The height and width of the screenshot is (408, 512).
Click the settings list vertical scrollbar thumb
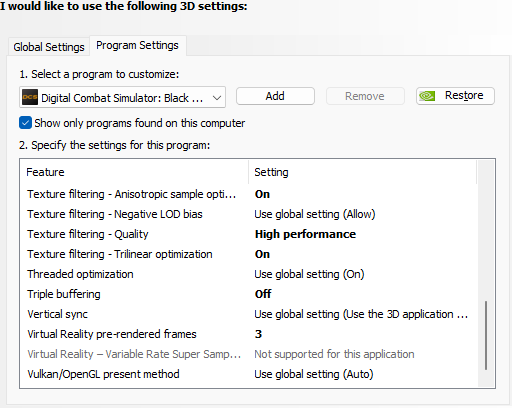coord(486,335)
